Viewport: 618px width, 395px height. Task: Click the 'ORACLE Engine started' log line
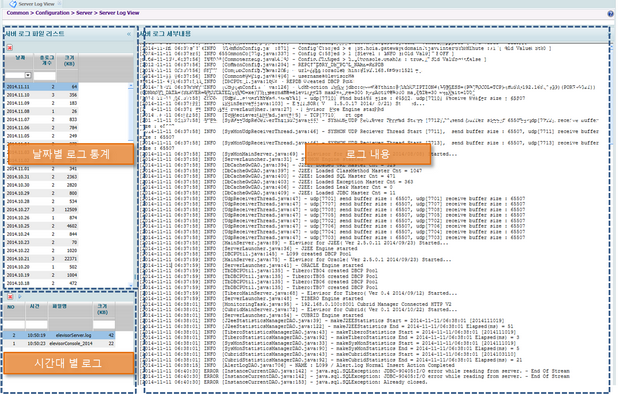252,266
